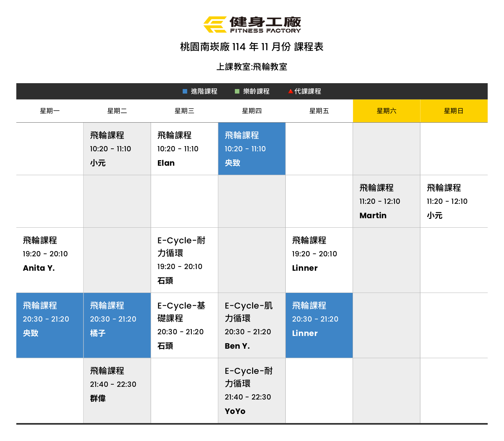Screen dimensions: 504x441
Task: Open Tuesday 21:40 class by 群偉
Action: click(x=117, y=384)
